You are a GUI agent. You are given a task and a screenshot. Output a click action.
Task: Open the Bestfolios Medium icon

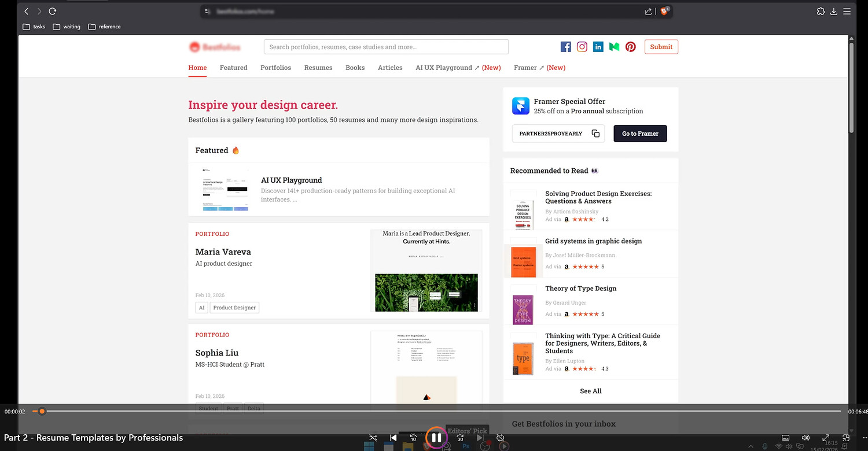tap(615, 47)
